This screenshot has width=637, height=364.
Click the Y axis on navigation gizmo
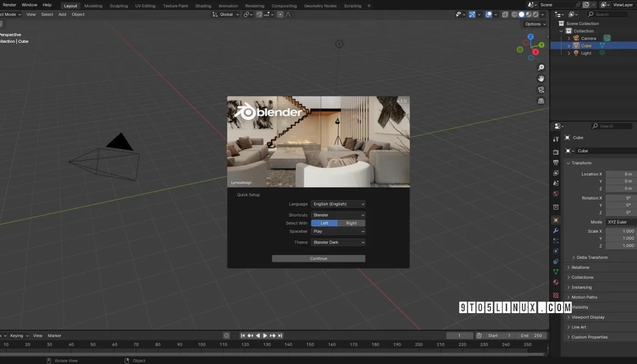(541, 45)
